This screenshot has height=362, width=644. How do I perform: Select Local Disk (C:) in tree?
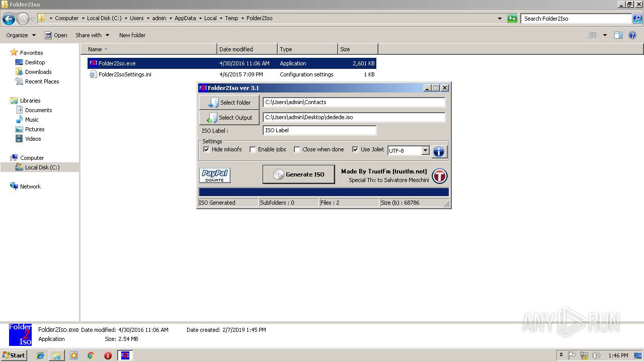tap(42, 167)
